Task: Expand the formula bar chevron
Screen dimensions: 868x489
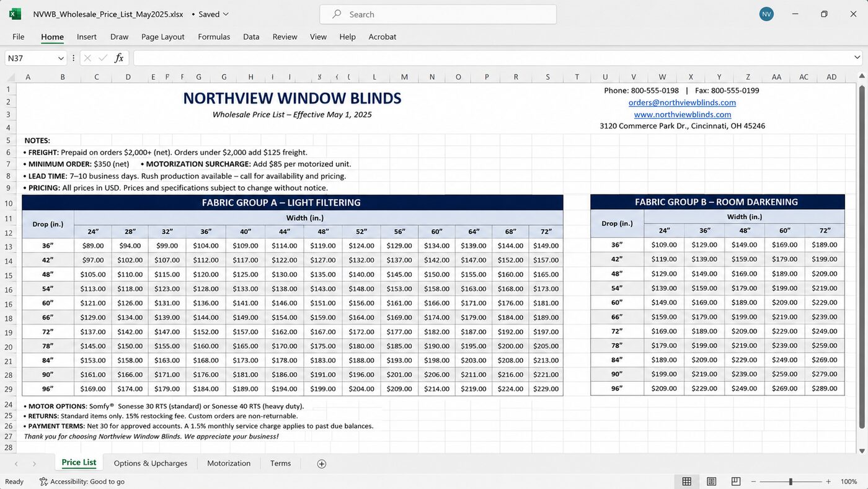Action: [857, 58]
